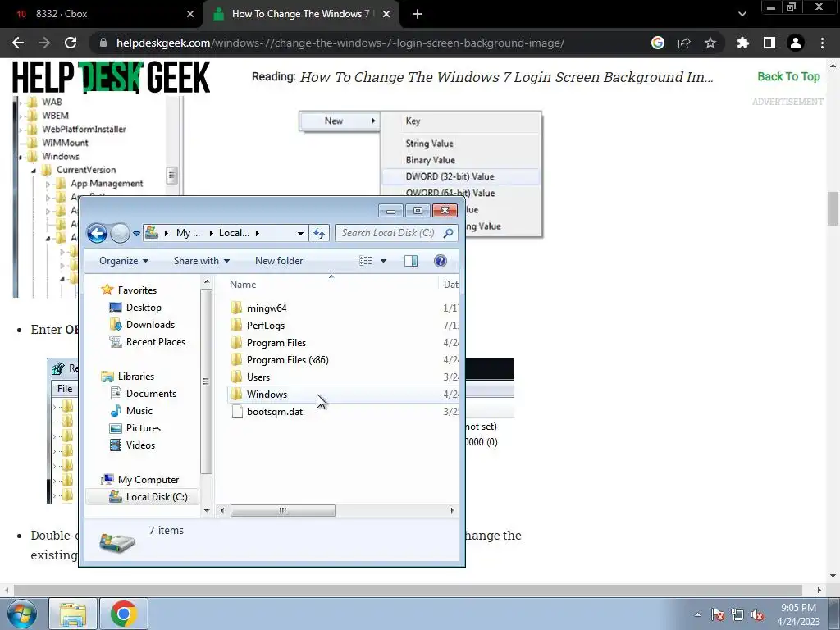
Task: Open the Organize menu
Action: [x=124, y=261]
